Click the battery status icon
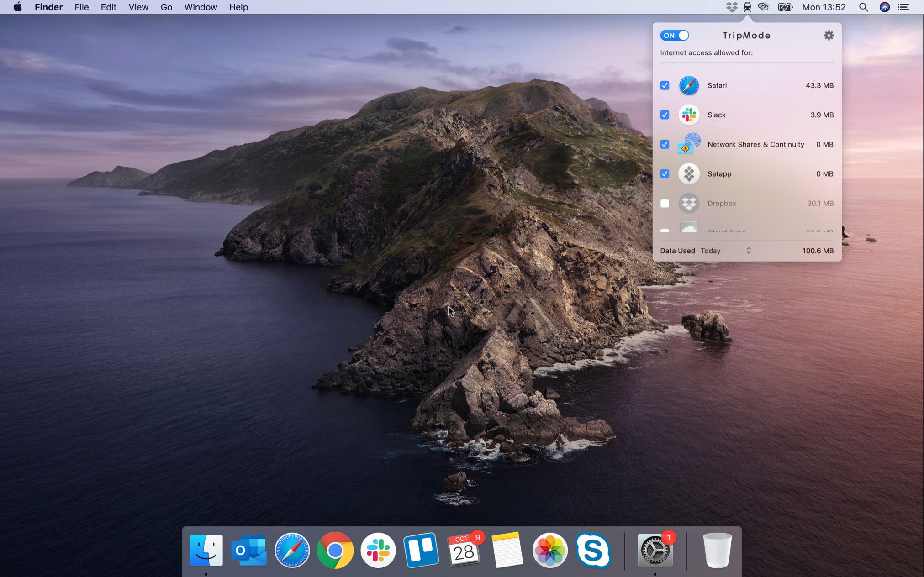Screen dimensions: 924x577 (x=785, y=7)
